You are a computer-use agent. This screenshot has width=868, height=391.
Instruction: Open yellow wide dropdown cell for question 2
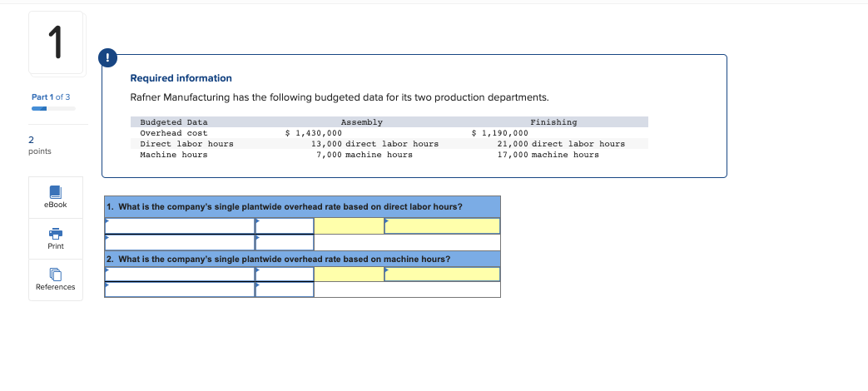[x=442, y=275]
